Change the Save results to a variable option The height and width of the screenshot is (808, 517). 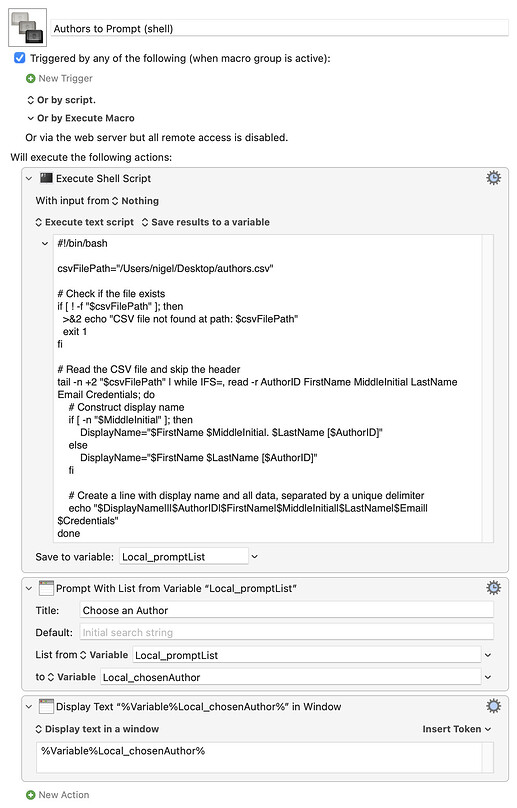click(206, 222)
